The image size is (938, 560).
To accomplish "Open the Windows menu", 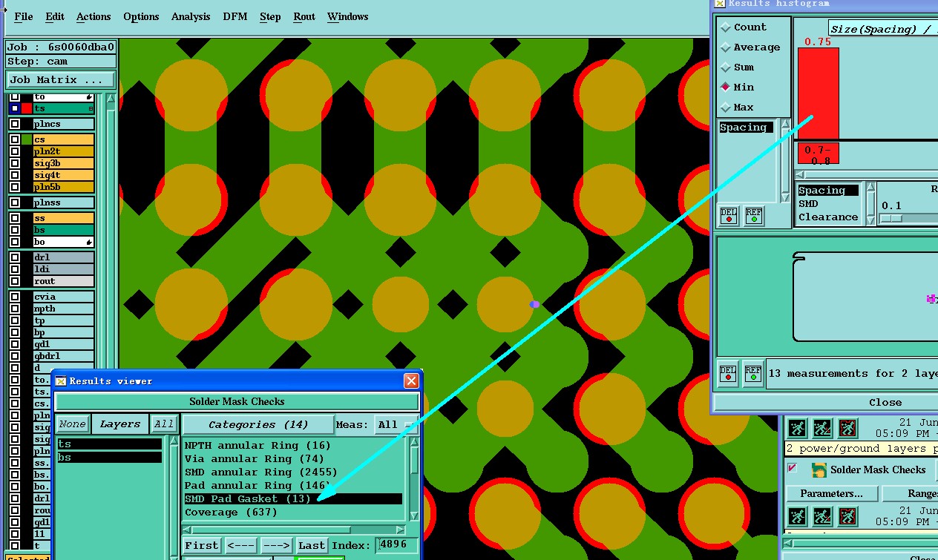I will point(348,16).
